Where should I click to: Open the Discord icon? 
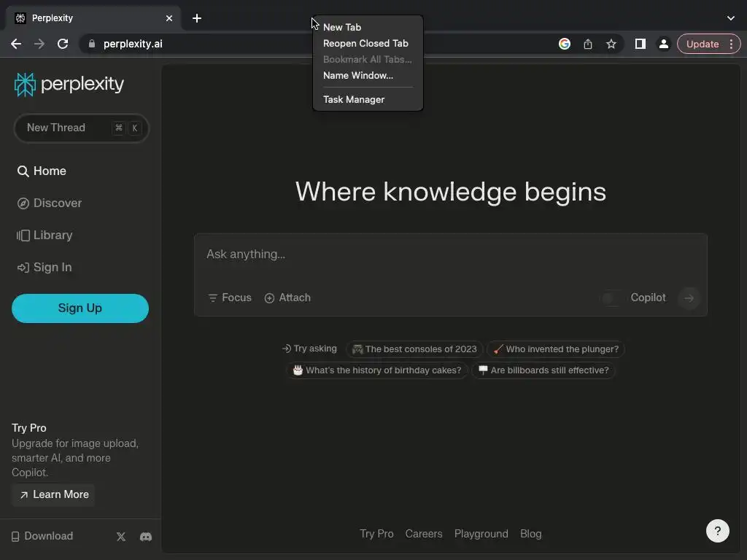[146, 537]
